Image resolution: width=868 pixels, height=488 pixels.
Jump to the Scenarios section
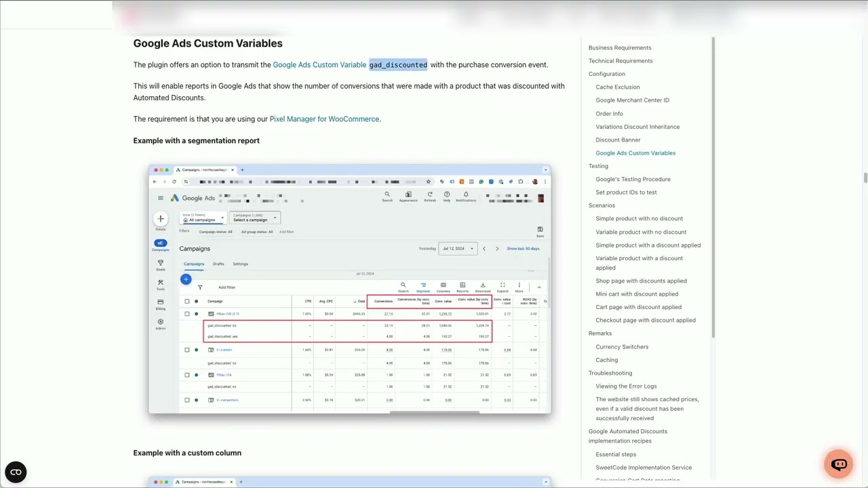[x=601, y=205]
